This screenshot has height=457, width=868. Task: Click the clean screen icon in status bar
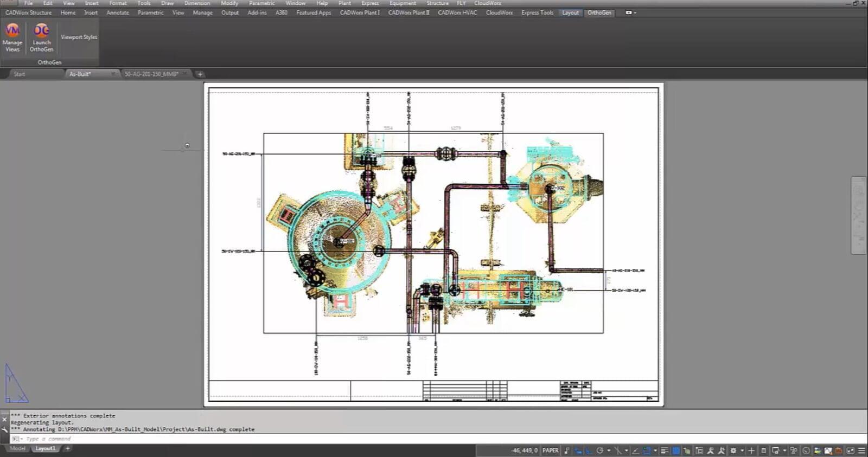click(850, 450)
